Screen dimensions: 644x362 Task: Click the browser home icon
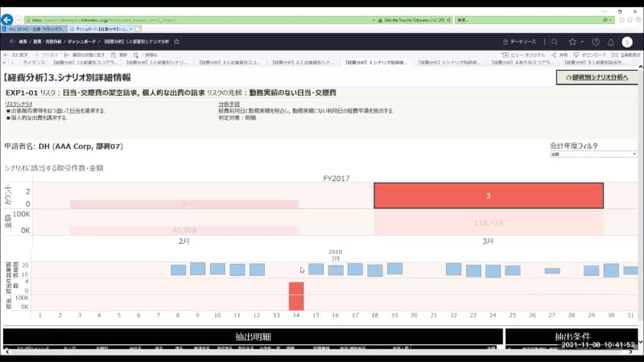621,19
